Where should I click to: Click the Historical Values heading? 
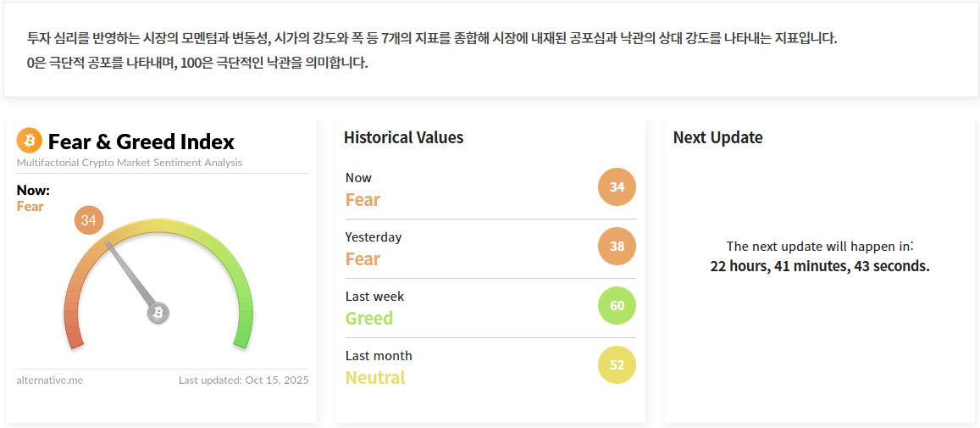(x=403, y=137)
